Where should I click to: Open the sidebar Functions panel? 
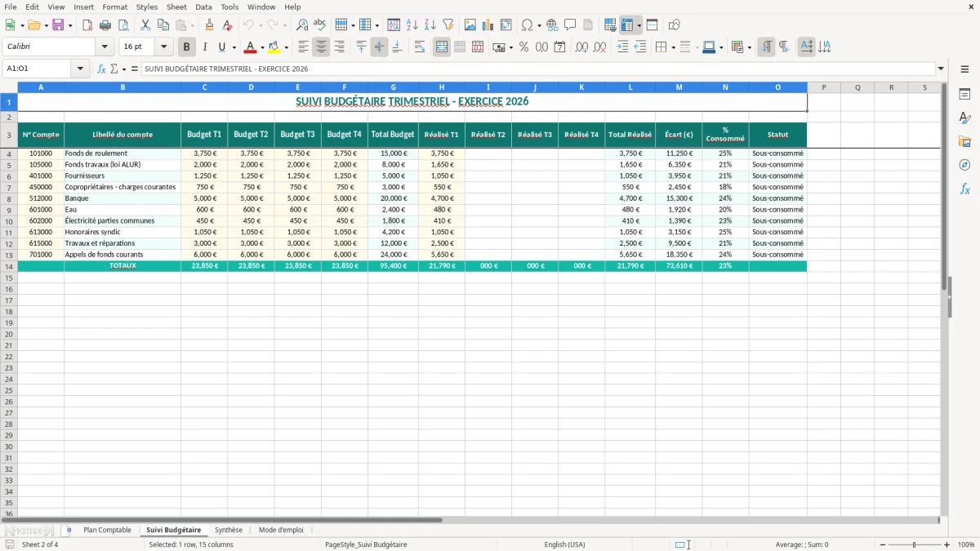tap(964, 189)
